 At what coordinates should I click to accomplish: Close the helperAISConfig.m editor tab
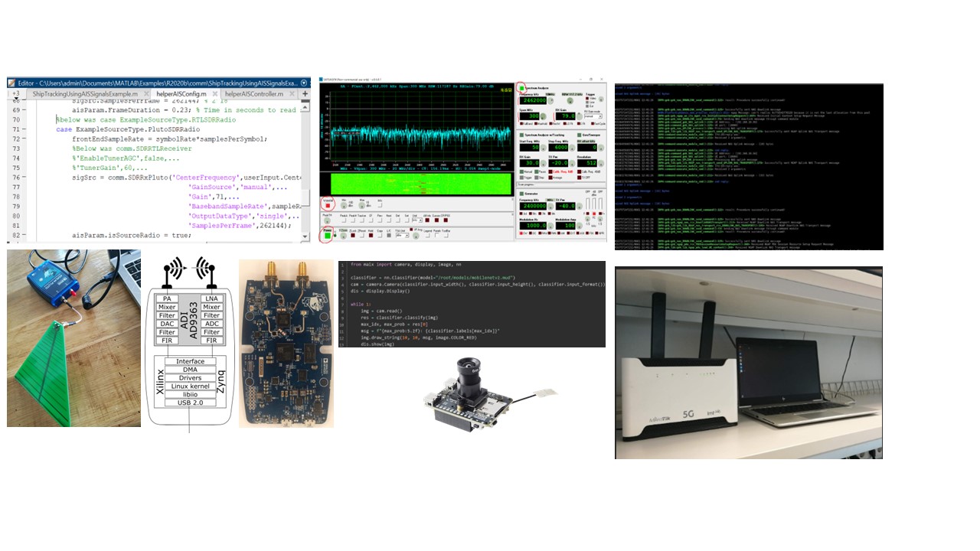coord(215,93)
